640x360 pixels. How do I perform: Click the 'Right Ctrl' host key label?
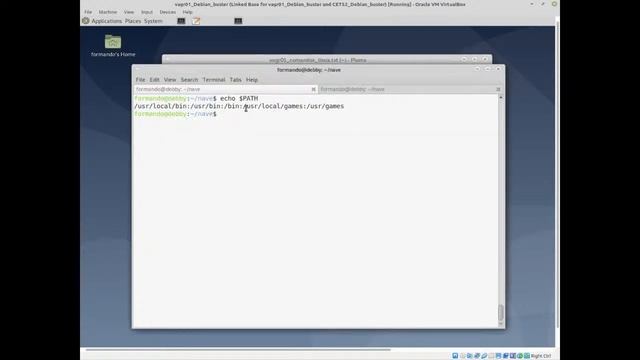[x=541, y=356]
